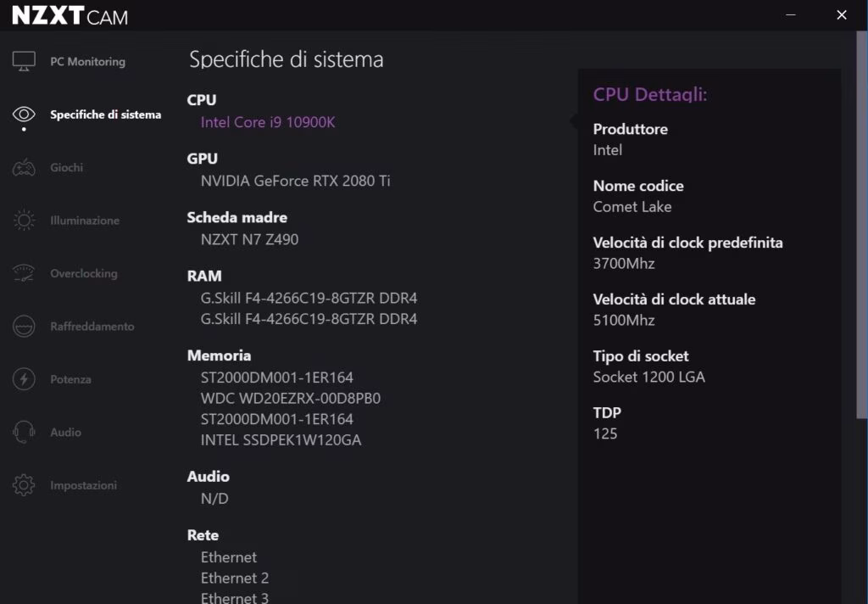Select the Intel Core i9 10900K entry

tap(268, 122)
